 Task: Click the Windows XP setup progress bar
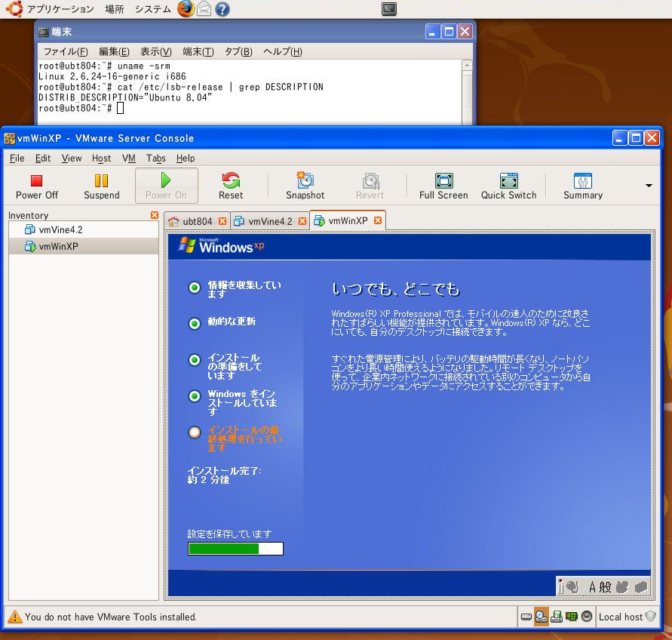click(x=235, y=549)
